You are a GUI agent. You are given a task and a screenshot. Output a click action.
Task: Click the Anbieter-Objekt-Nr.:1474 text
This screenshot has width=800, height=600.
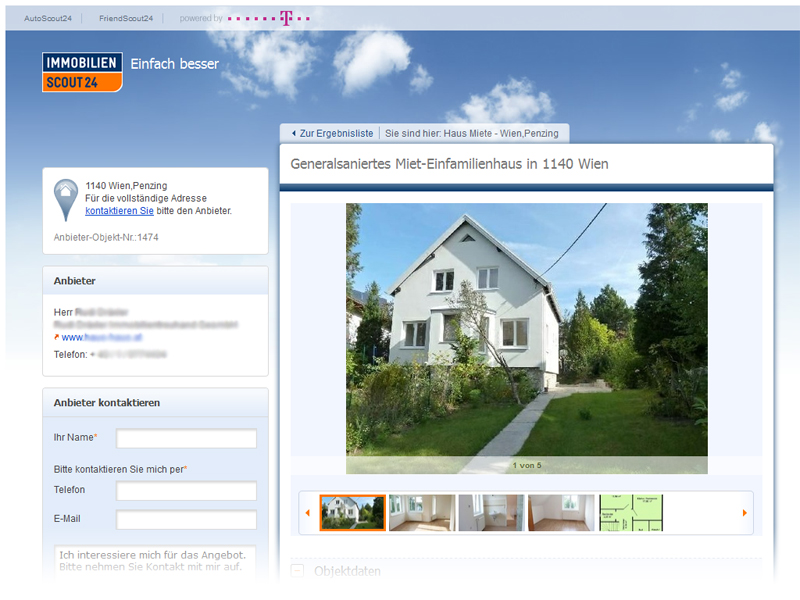pos(106,237)
